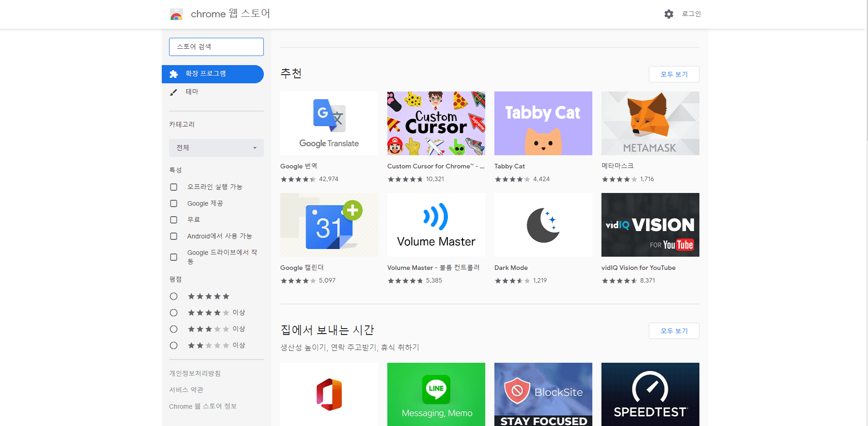Open the vidIQ Vision for YouTube tile

pyautogui.click(x=650, y=225)
